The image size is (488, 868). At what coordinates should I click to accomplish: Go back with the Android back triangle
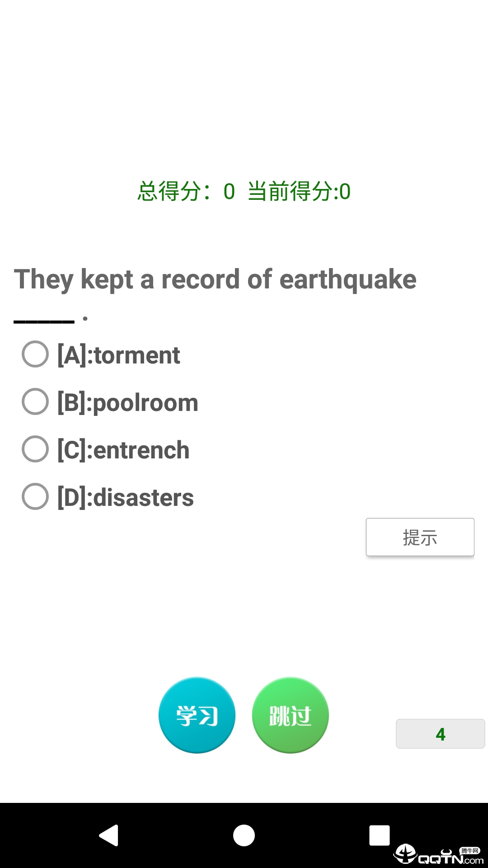109,835
